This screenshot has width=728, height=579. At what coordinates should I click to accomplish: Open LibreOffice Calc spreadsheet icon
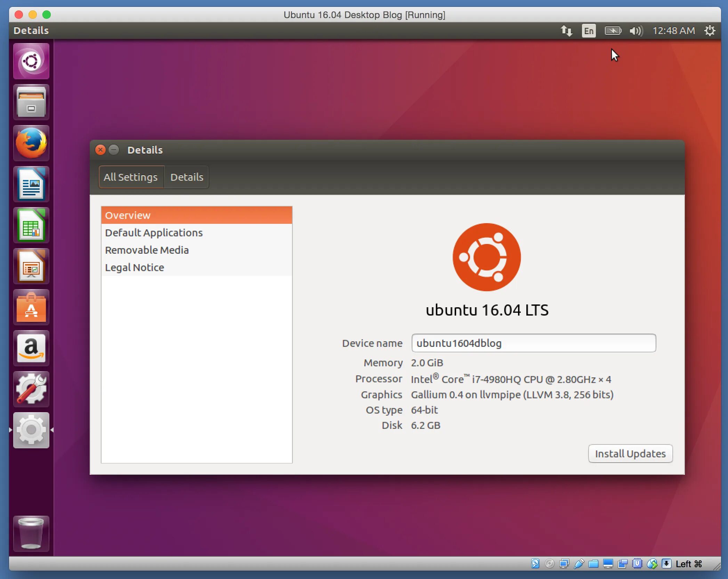(x=31, y=225)
